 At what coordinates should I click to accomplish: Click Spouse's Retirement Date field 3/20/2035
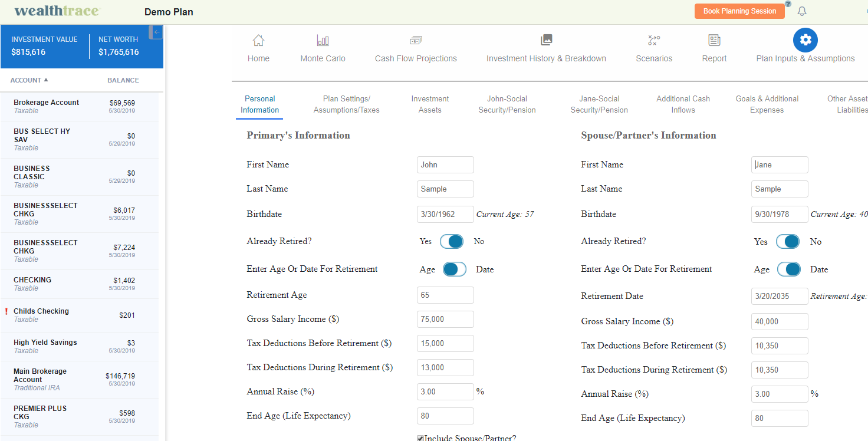780,296
